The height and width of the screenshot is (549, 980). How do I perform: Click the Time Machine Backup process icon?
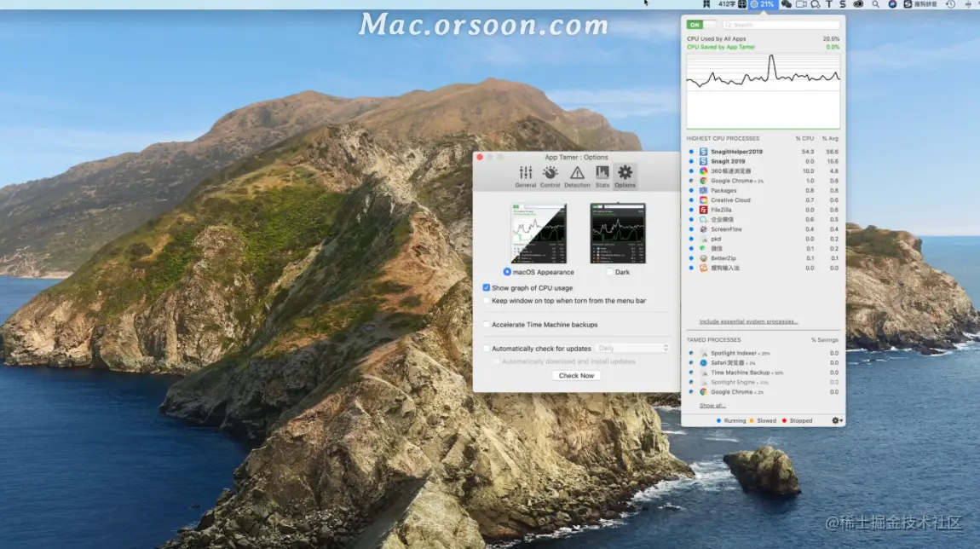(703, 373)
